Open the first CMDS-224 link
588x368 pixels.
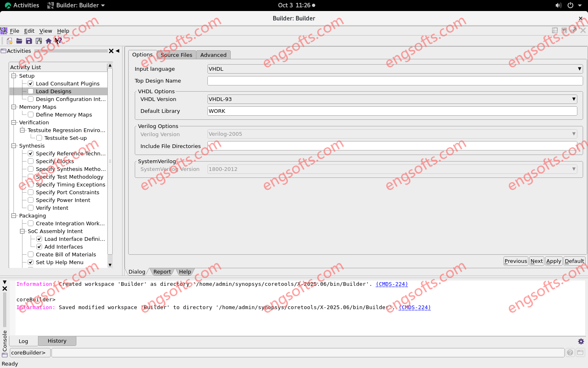392,284
